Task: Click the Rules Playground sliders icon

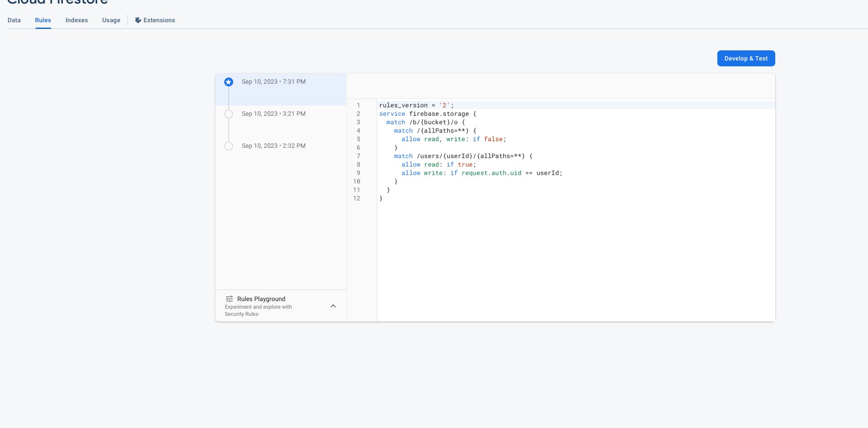Action: coord(229,299)
